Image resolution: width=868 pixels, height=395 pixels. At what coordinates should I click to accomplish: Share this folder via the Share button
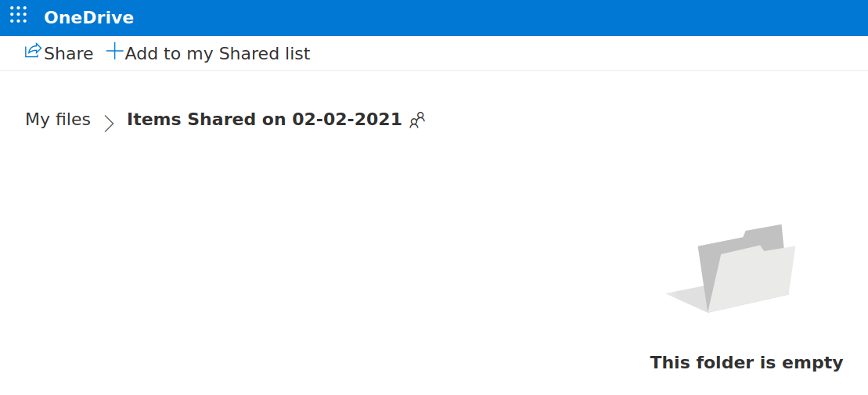pyautogui.click(x=59, y=53)
